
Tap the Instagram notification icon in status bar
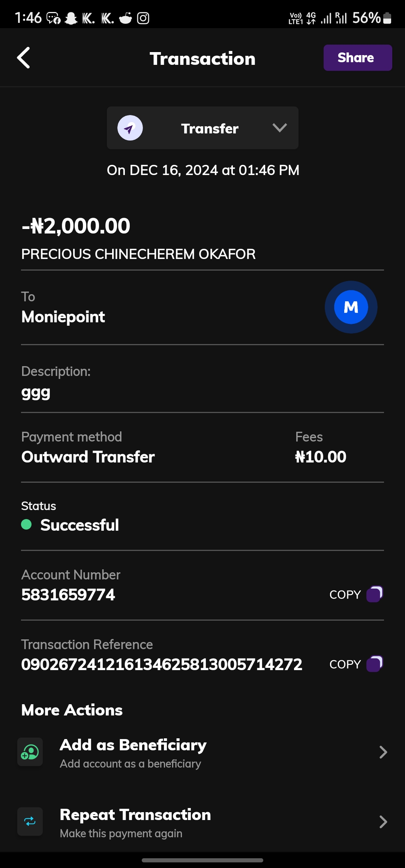pyautogui.click(x=143, y=18)
